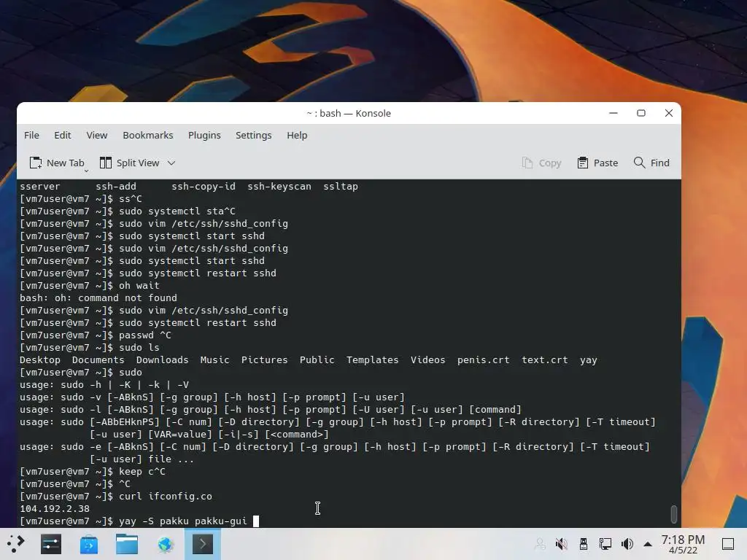This screenshot has width=747, height=560.
Task: Click the 'Templates' entry in ls output
Action: (x=372, y=360)
